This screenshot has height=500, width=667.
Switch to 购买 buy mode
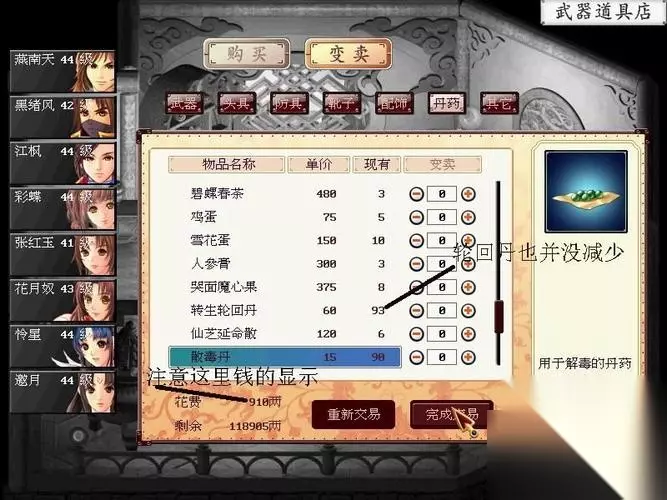(x=247, y=54)
